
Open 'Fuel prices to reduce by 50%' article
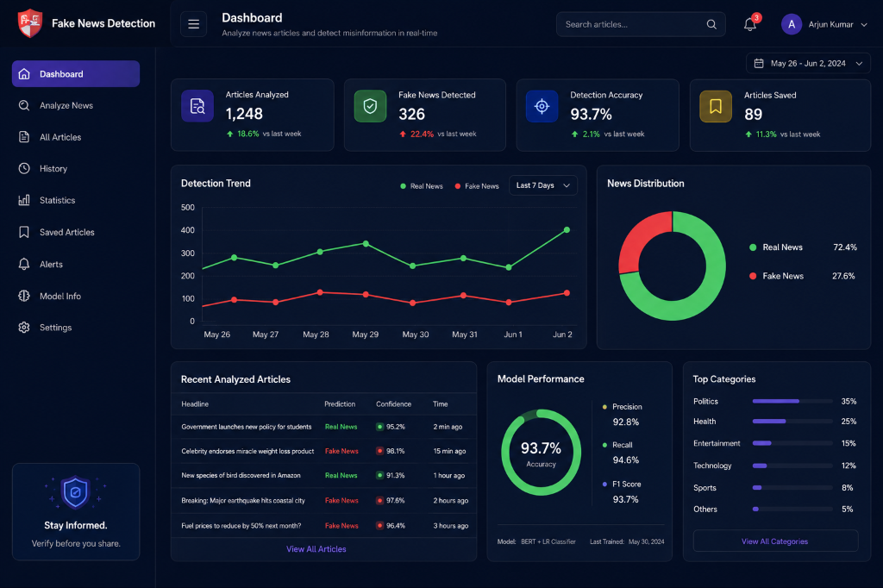(x=241, y=525)
